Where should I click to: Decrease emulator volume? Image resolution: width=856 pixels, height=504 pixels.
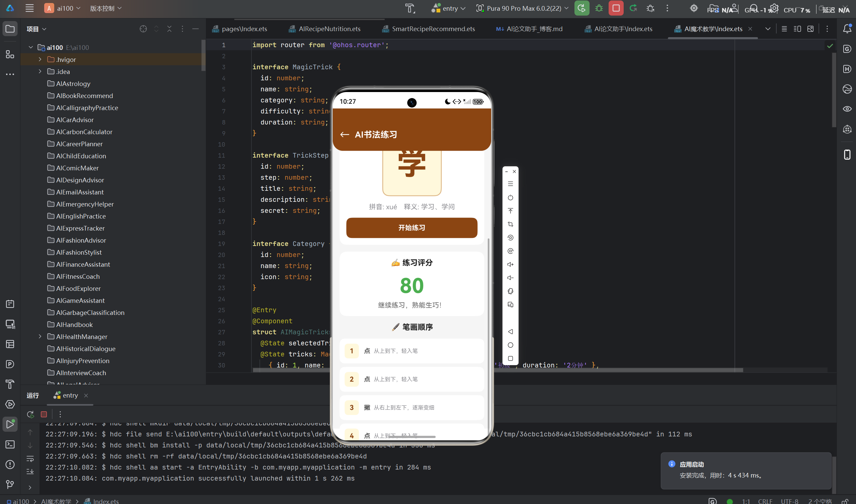point(510,278)
